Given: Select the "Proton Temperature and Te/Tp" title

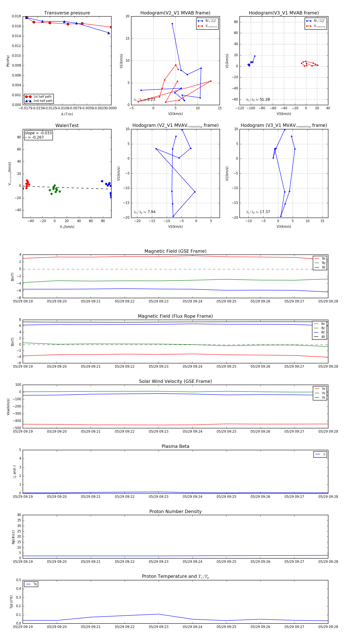Looking at the screenshot, I should [175, 576].
